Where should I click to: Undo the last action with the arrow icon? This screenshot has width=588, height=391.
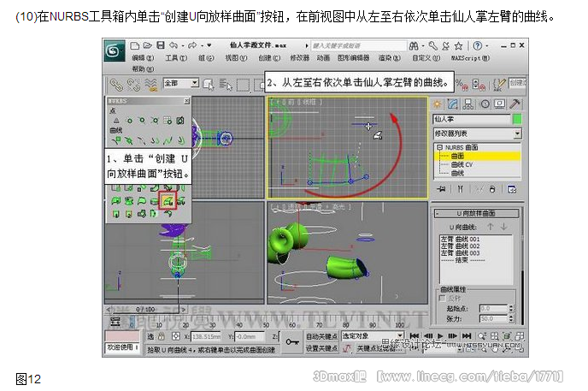(x=173, y=45)
